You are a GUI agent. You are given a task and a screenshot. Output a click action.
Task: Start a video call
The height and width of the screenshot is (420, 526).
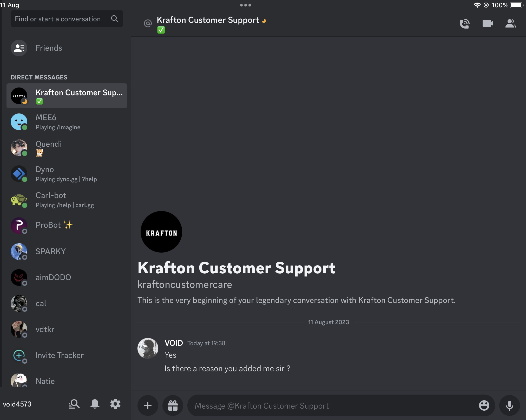point(488,24)
